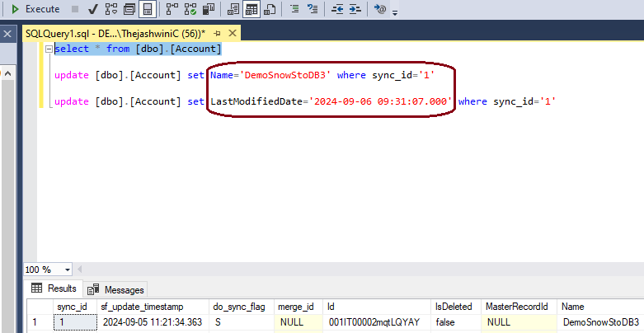The height and width of the screenshot is (333, 644).
Task: Increase indent of selected lines
Action: pyautogui.click(x=355, y=9)
